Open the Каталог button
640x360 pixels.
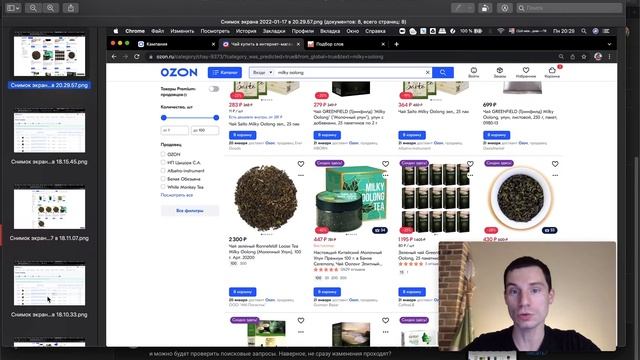pos(225,72)
